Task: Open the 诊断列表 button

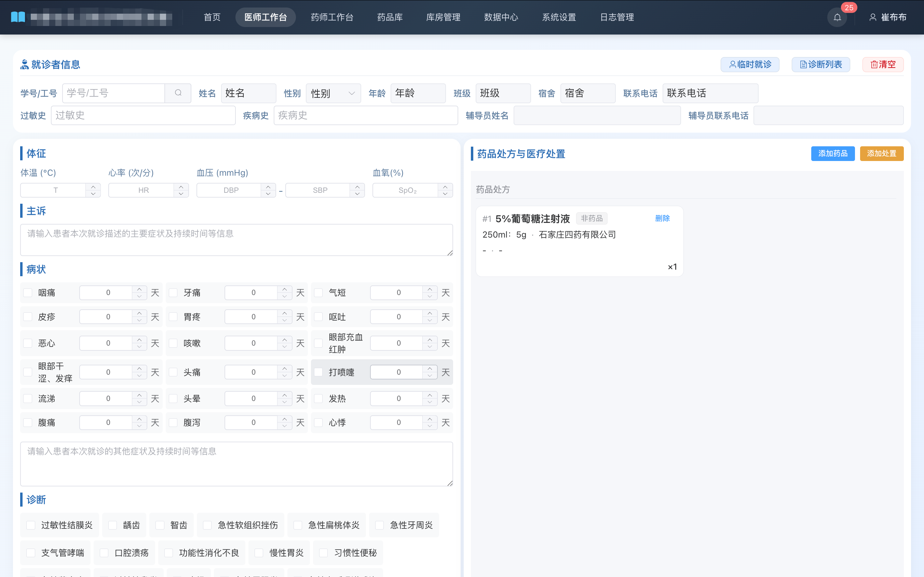Action: tap(820, 65)
